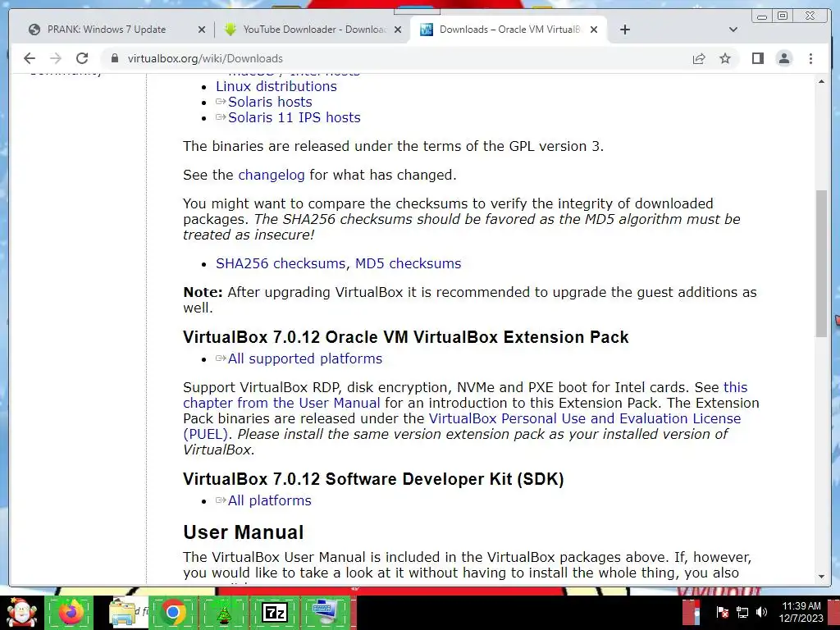The image size is (840, 630).
Task: Open File Explorer from the taskbar
Action: click(x=123, y=612)
